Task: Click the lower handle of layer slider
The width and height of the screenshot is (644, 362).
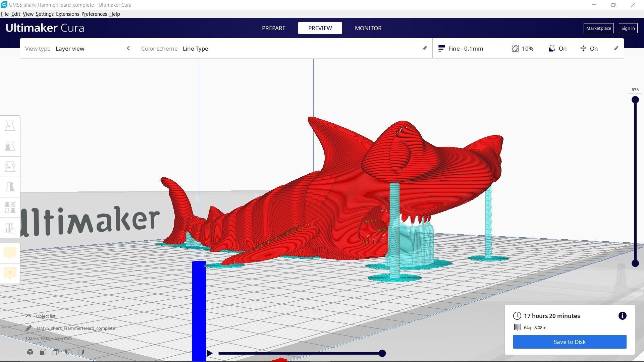Action: 635,263
